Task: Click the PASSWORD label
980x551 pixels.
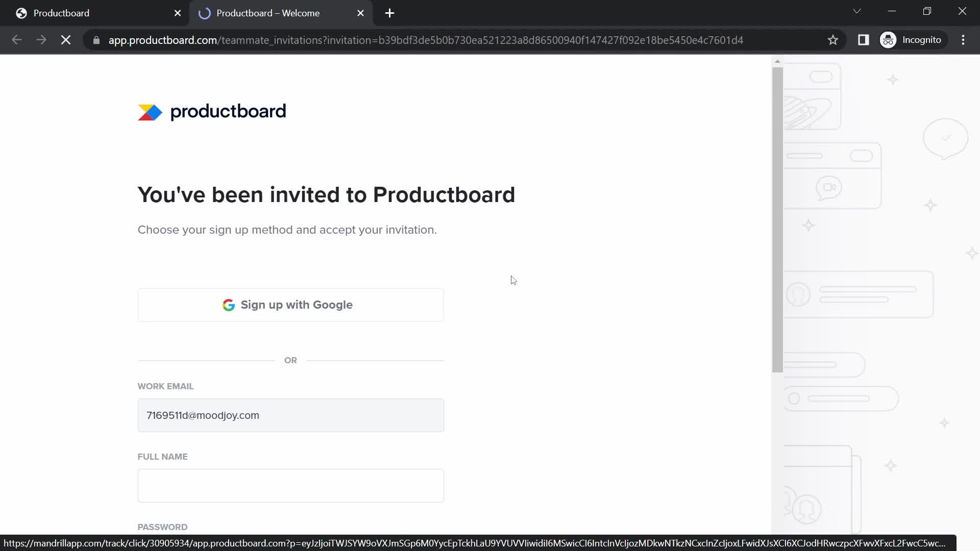Action: tap(162, 528)
